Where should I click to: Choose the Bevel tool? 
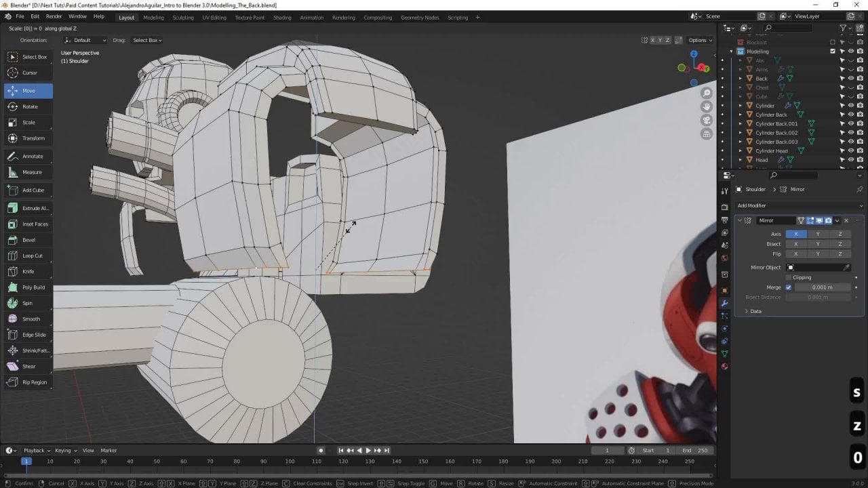(x=28, y=240)
